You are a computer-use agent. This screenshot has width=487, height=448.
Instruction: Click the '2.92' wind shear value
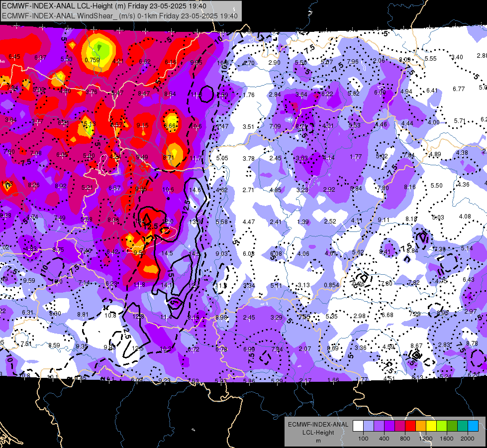pyautogui.click(x=329, y=189)
